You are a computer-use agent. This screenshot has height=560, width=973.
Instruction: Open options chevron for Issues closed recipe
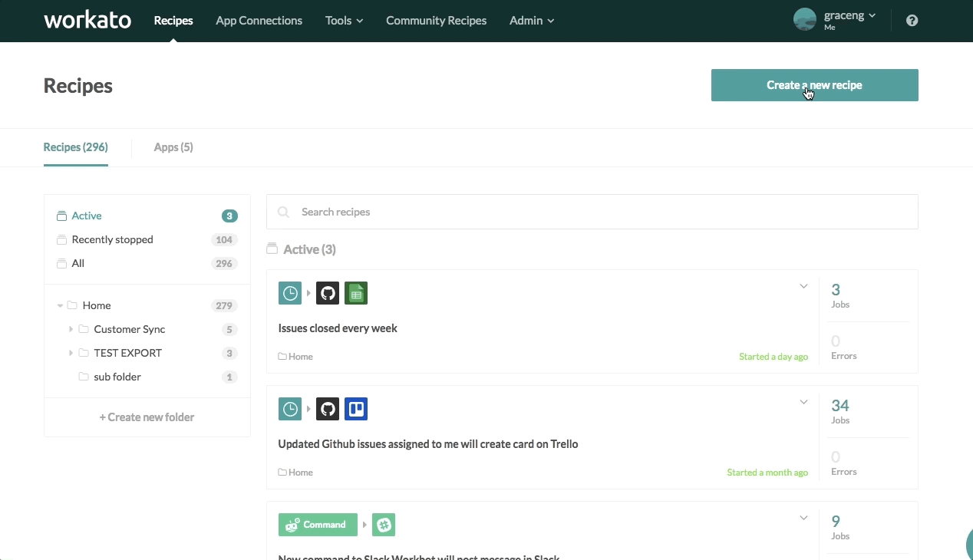coord(803,287)
